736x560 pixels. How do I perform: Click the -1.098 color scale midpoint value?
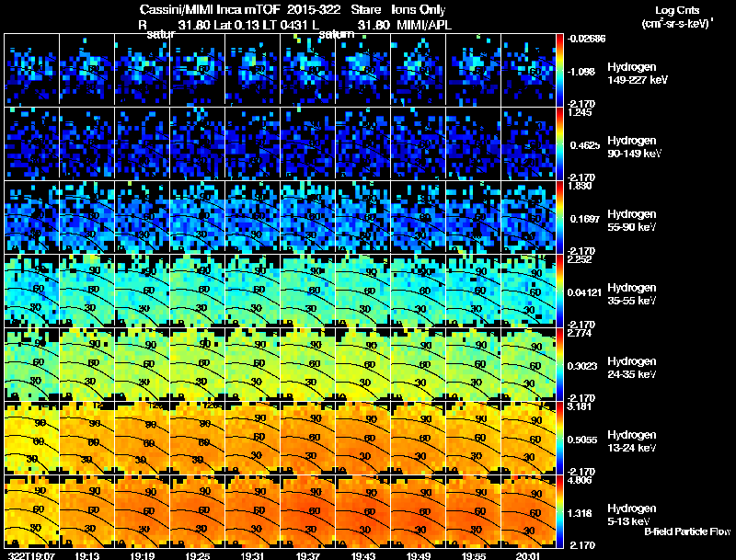(581, 72)
